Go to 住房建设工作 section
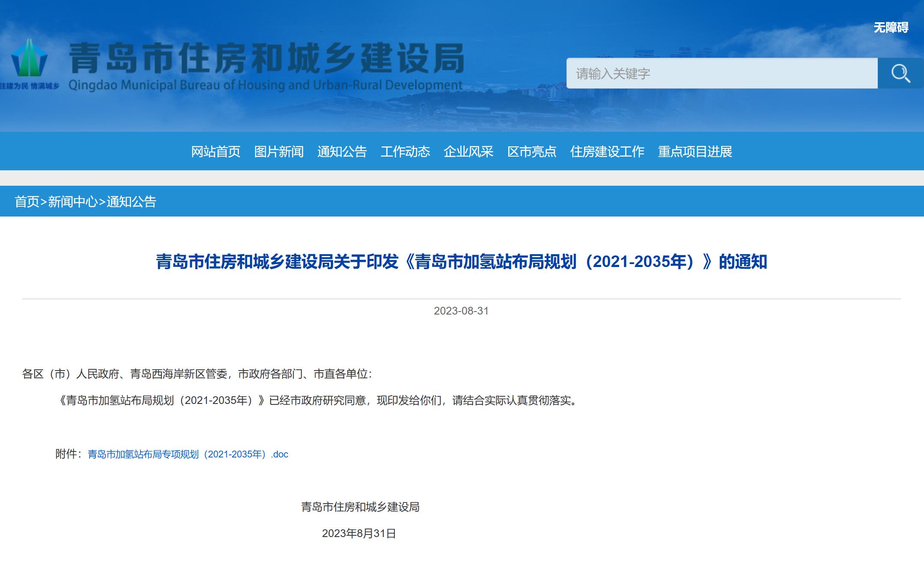This screenshot has width=924, height=573. pos(607,151)
